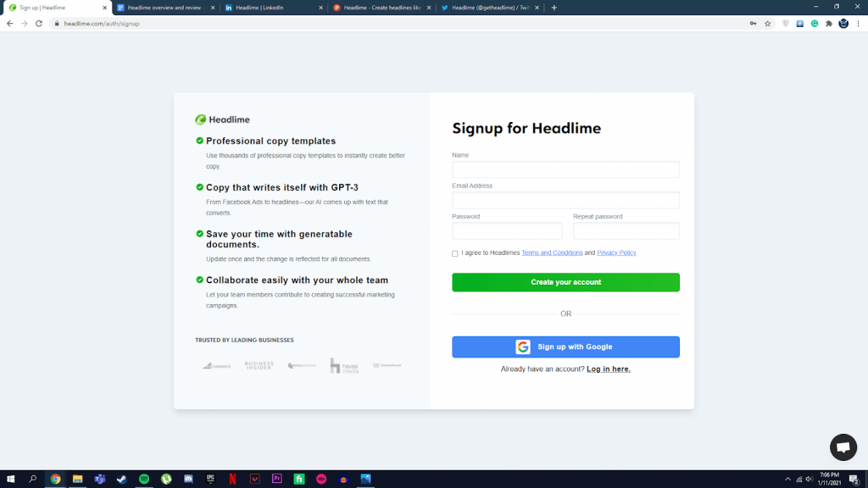Switch to the Headlime overview and review tab
868x488 pixels.
pyautogui.click(x=165, y=8)
